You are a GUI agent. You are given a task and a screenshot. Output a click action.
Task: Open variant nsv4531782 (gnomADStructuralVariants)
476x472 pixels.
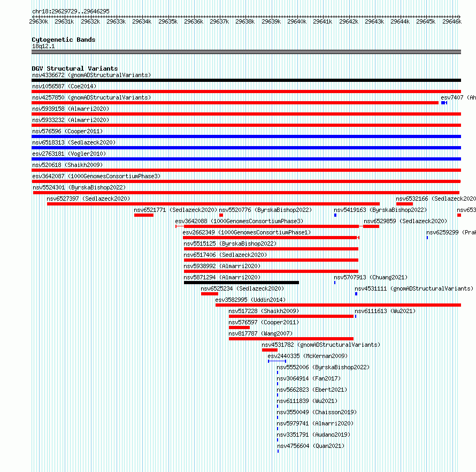(321, 345)
